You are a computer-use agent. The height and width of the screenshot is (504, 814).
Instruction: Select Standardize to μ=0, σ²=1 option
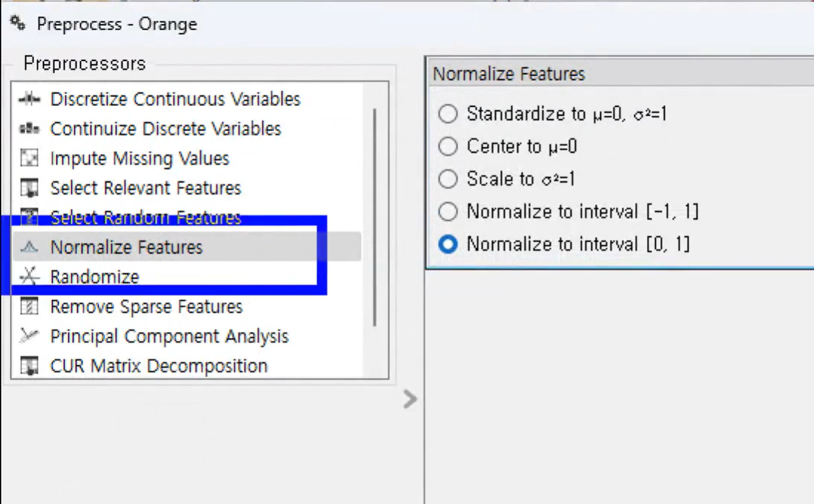(448, 114)
